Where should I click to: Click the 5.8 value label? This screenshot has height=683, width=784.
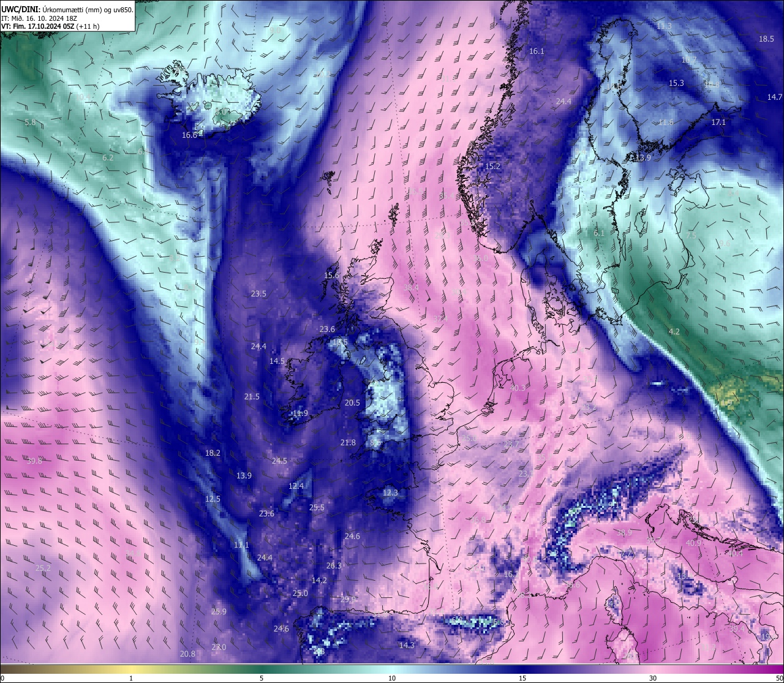coord(30,123)
